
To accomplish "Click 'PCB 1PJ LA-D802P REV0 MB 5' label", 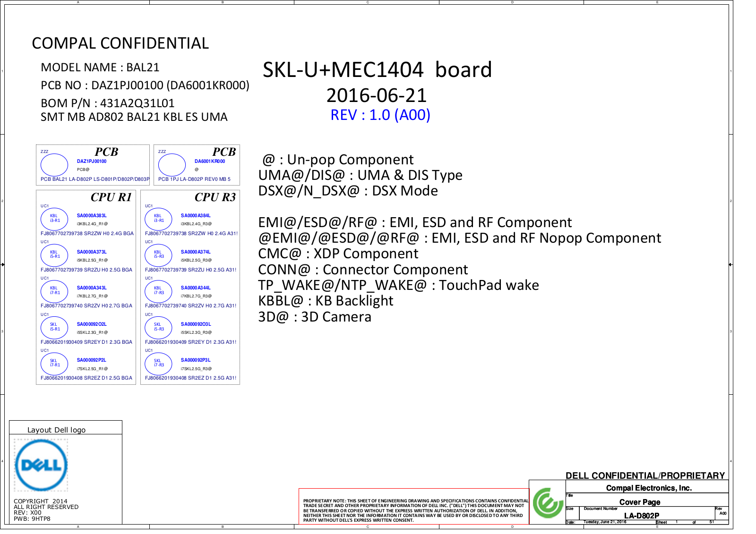I will [x=194, y=179].
